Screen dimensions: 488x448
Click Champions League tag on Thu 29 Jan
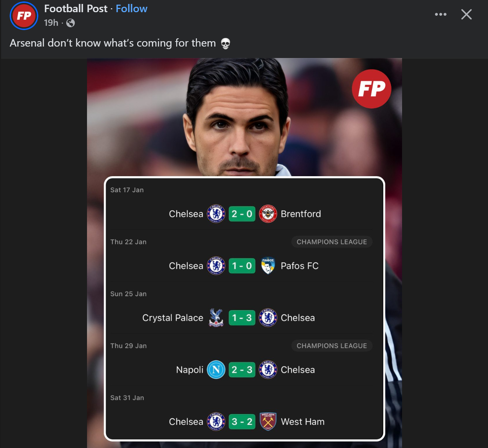[332, 346]
